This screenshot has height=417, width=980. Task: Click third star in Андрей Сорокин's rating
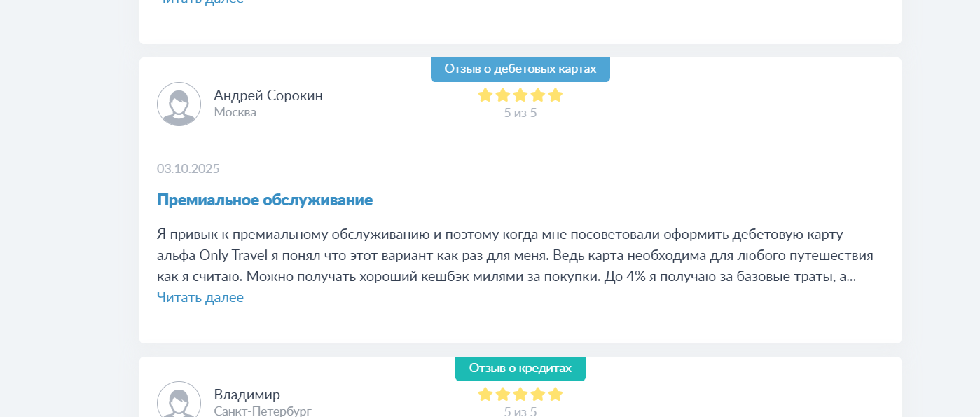click(520, 95)
